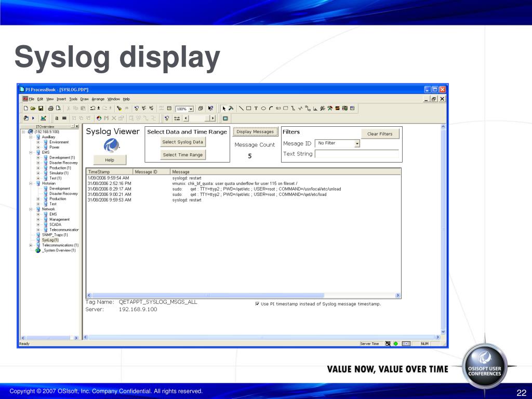This screenshot has width=532, height=399.
Task: Collapse the 192.168.9.100 root node
Action: click(23, 131)
